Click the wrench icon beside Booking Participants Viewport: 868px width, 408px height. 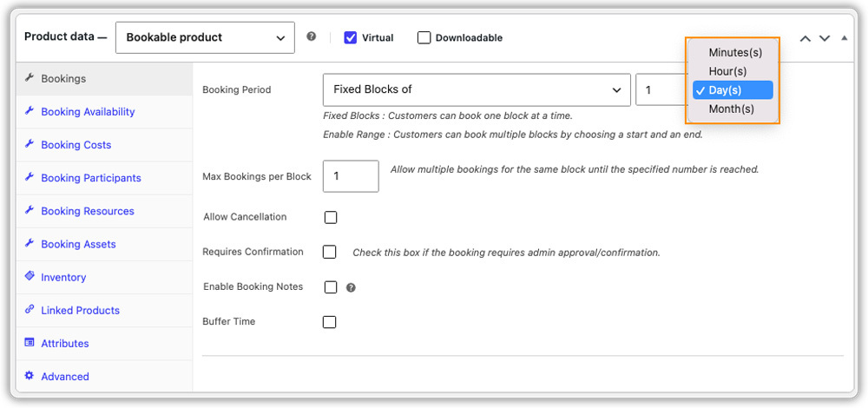30,178
